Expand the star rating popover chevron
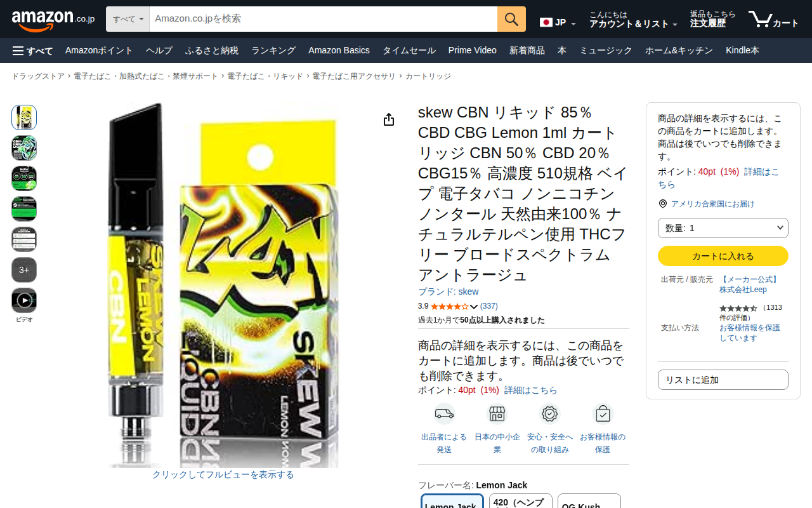This screenshot has height=508, width=812. [473, 307]
